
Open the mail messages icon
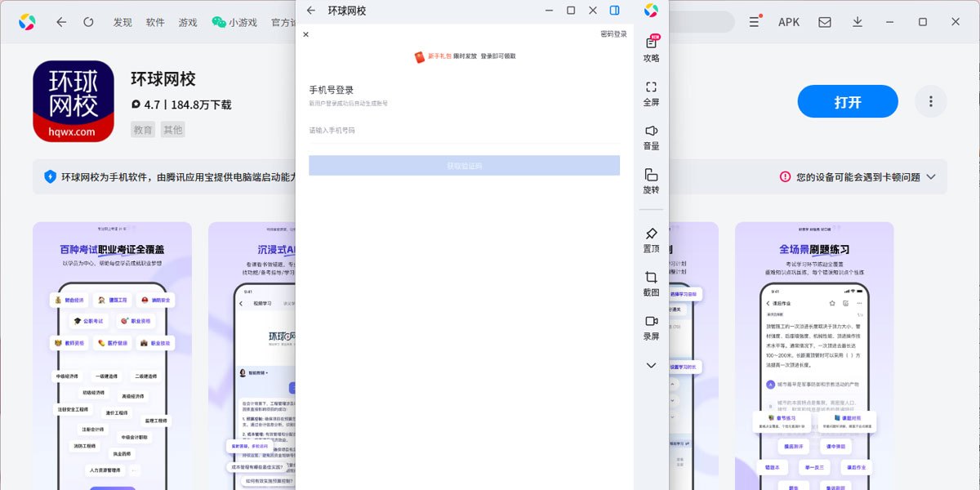point(825,22)
